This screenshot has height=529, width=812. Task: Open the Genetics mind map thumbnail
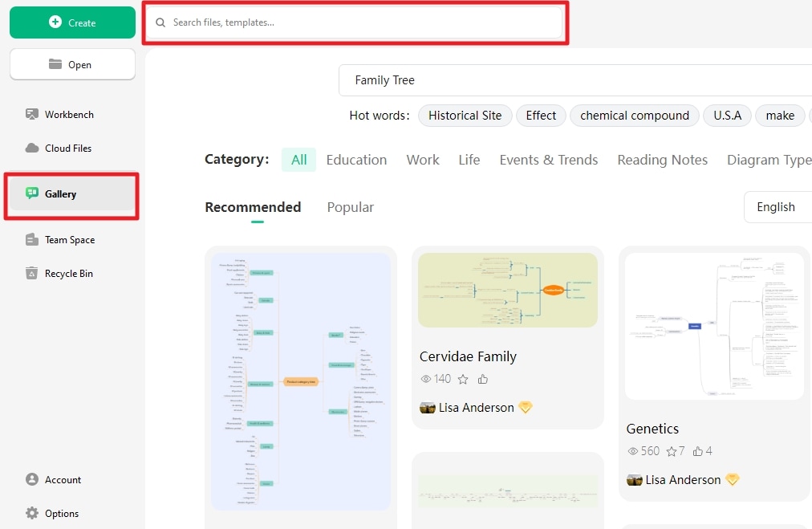pos(714,326)
